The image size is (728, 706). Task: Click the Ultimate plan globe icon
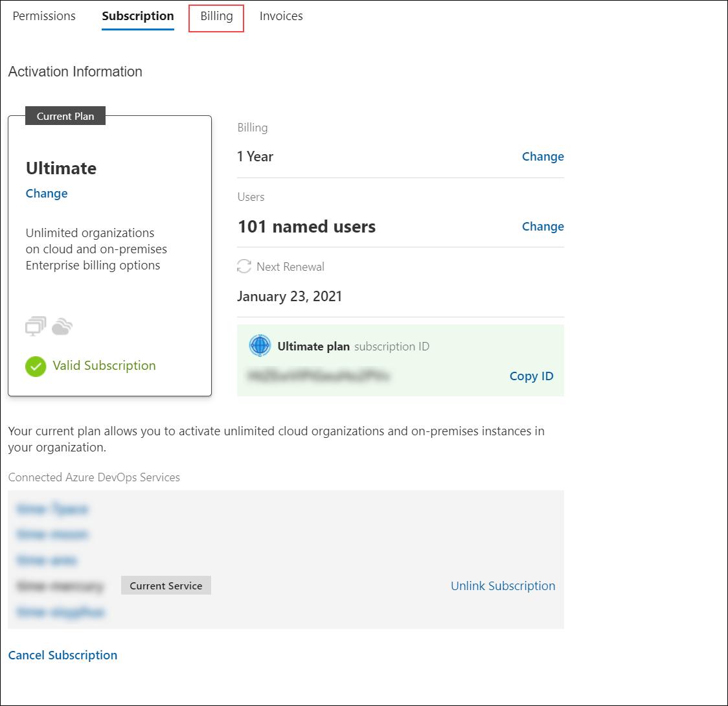coord(260,346)
